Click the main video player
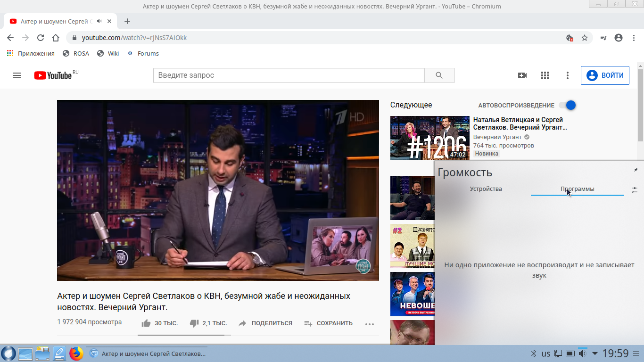 coord(218,190)
